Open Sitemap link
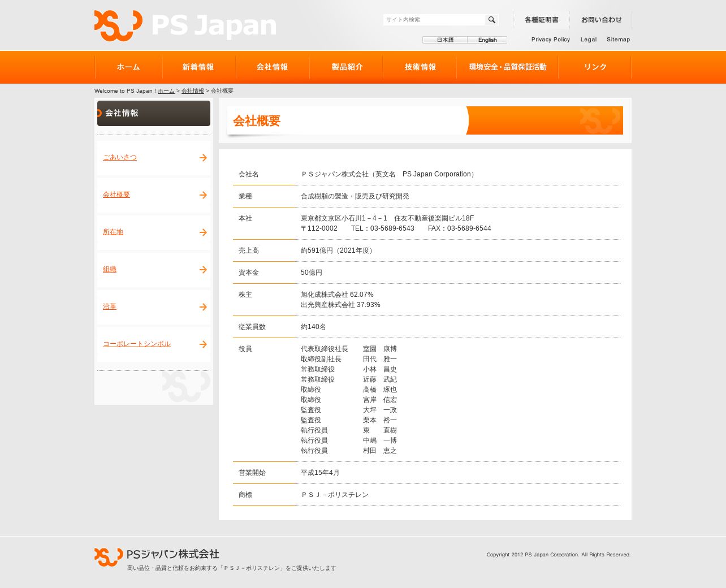Image resolution: width=726 pixels, height=588 pixels. (618, 40)
